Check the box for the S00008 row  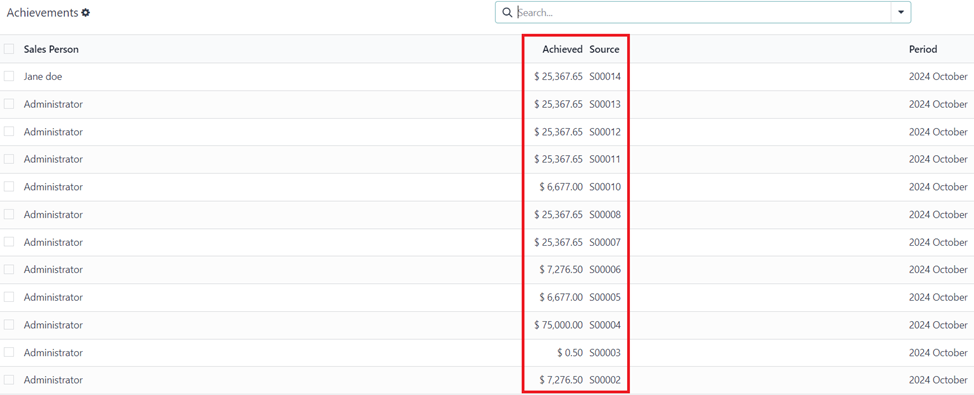click(x=9, y=214)
